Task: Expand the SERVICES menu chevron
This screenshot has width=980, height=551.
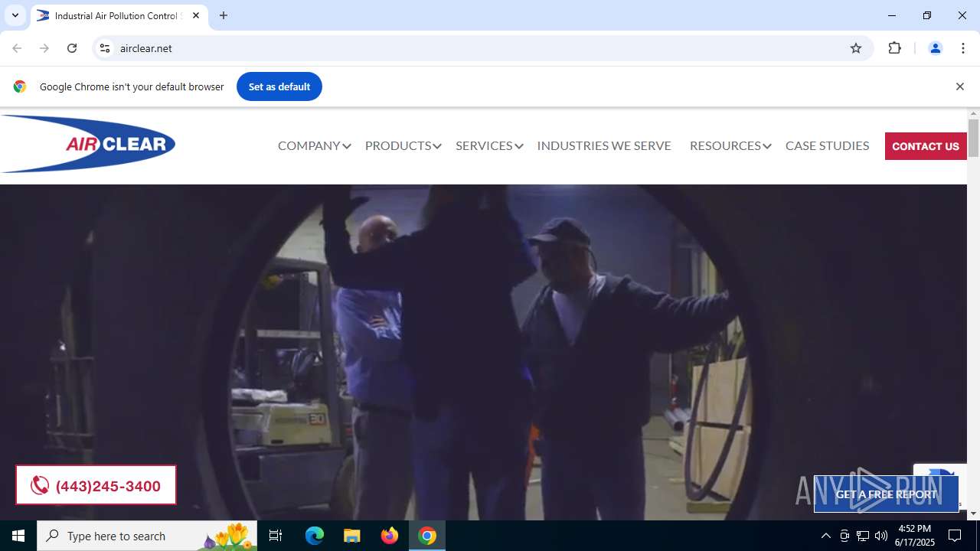Action: coord(519,146)
